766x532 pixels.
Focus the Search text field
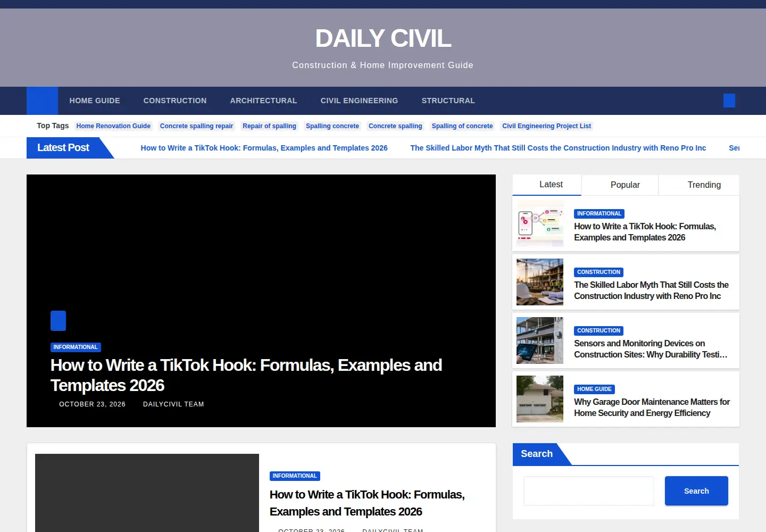pyautogui.click(x=589, y=491)
